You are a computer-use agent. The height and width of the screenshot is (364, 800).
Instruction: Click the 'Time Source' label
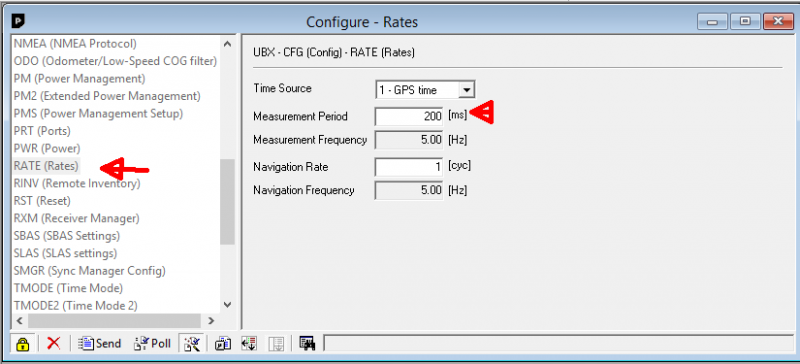pos(282,88)
